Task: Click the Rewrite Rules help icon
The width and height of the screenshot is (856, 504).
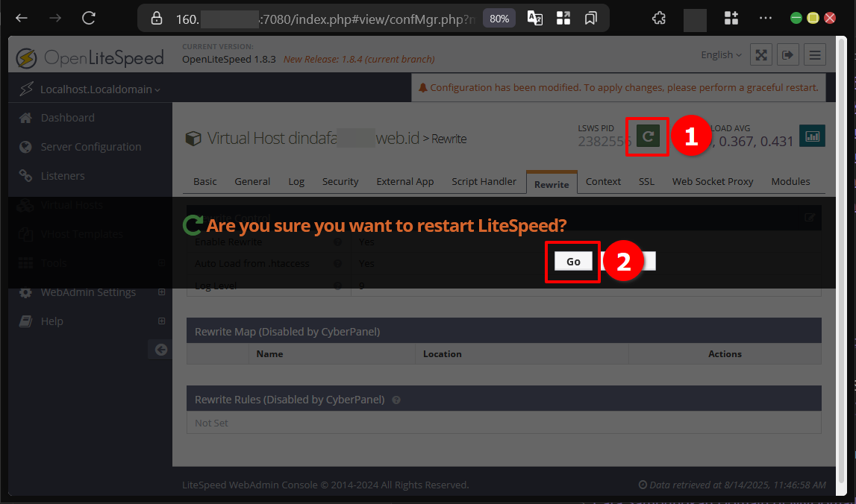Action: click(x=396, y=400)
